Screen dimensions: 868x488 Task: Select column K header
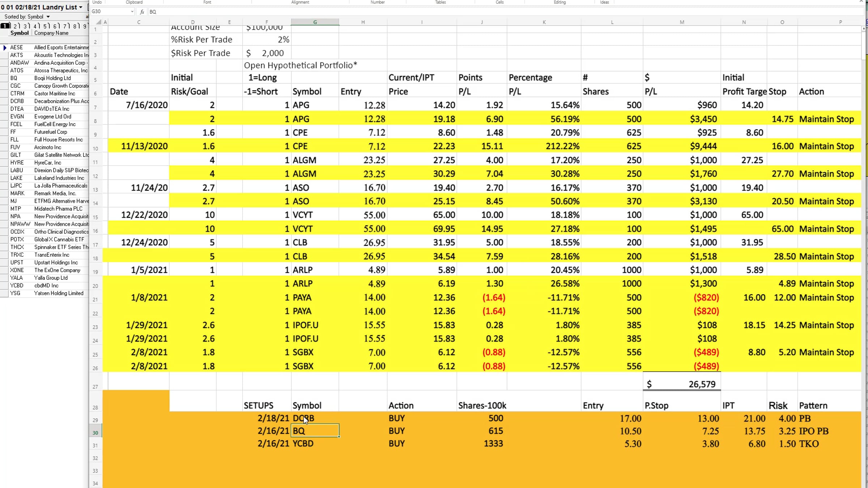(x=544, y=22)
